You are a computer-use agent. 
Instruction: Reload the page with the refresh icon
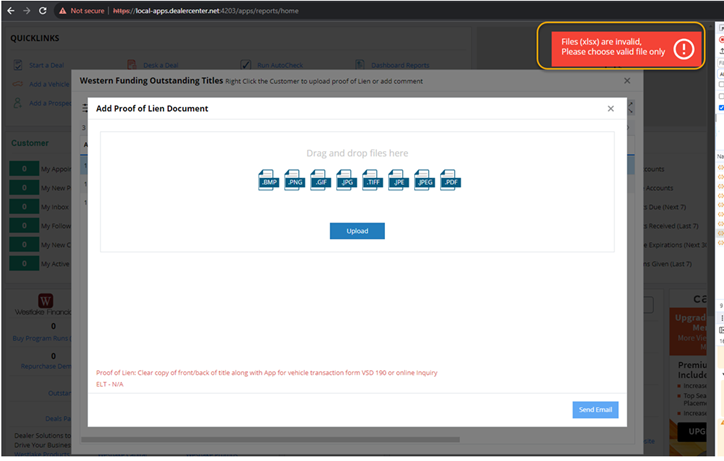42,11
